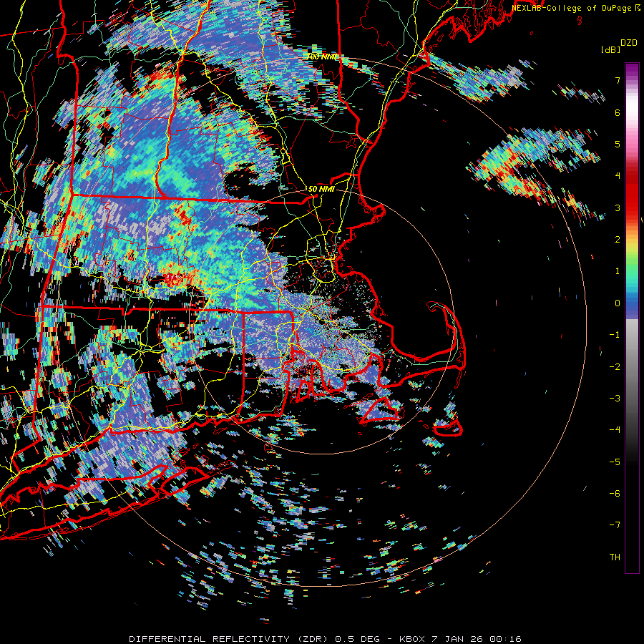Click the -1 value on the color scale
The height and width of the screenshot is (644, 644).
coord(615,335)
